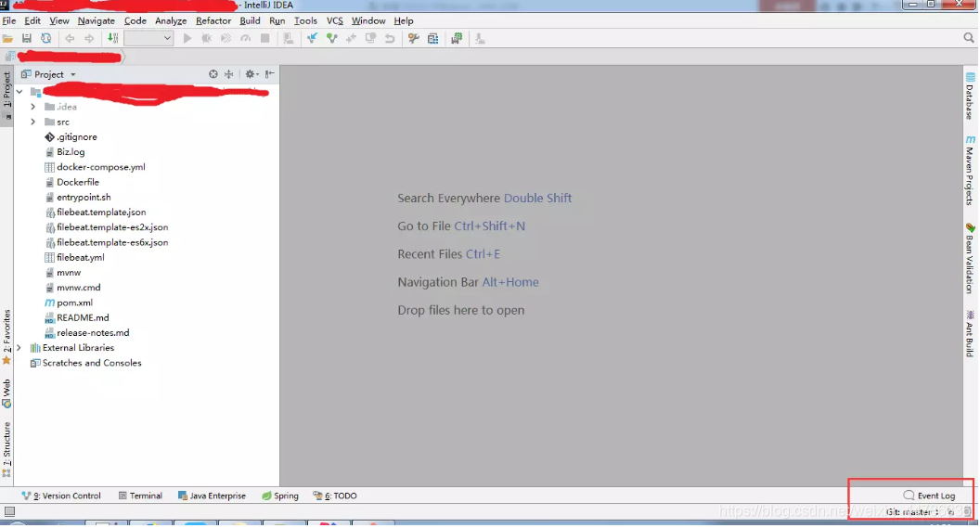Toggle the 2: Favorites side tab

coord(6,338)
